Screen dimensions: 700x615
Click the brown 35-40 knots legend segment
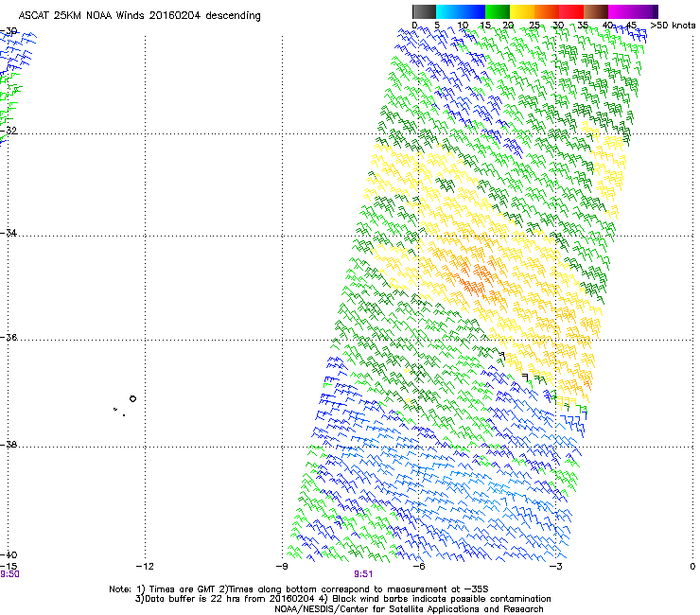click(x=596, y=11)
